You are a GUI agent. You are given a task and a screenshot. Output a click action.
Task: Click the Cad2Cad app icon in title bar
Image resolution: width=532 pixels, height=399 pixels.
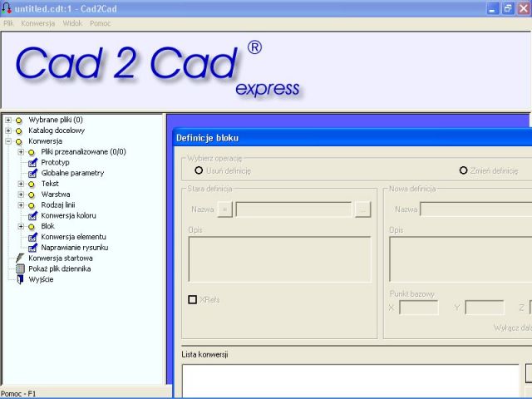(7, 7)
